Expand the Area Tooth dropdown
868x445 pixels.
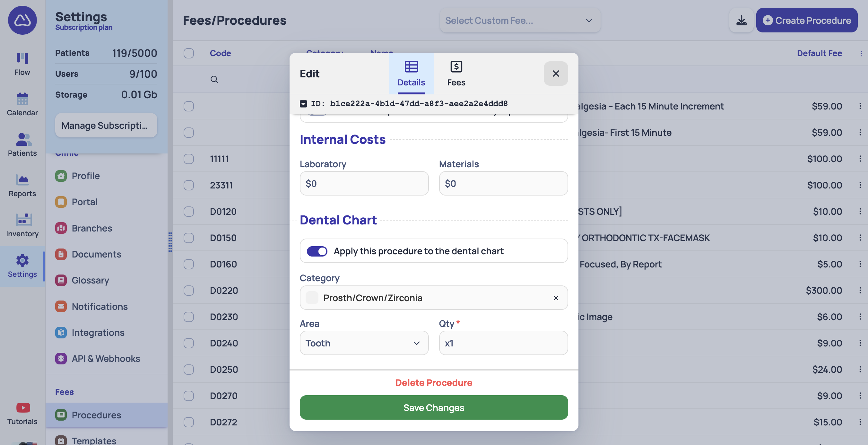click(364, 343)
